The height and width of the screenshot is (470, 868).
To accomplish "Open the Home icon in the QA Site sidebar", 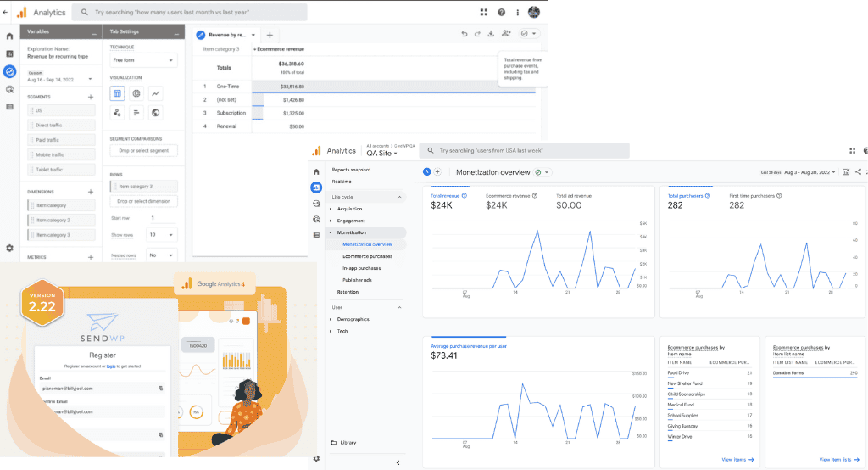I will click(316, 172).
